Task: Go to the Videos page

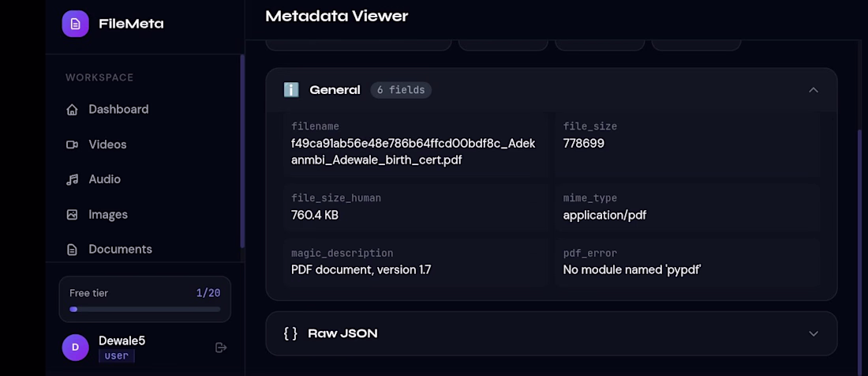Action: (107, 145)
